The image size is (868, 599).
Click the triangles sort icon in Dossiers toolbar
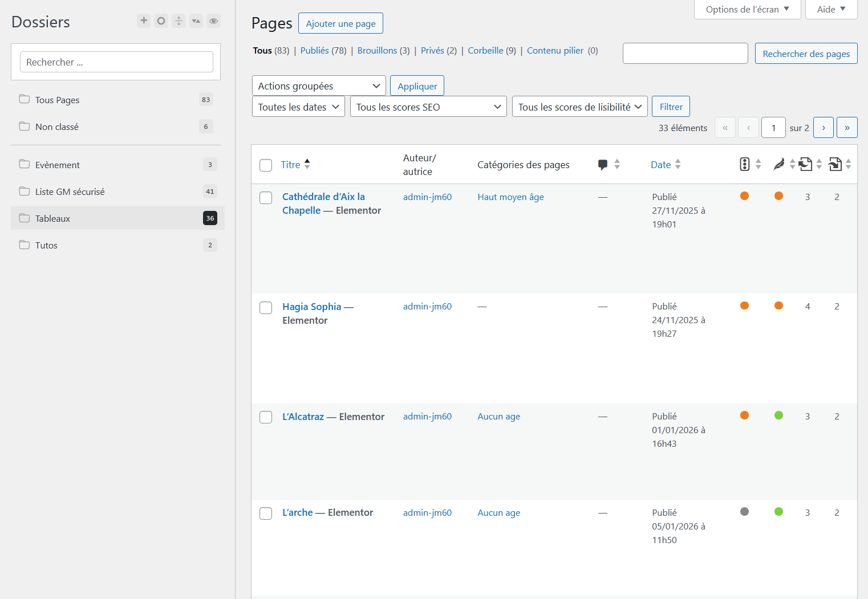coord(196,21)
